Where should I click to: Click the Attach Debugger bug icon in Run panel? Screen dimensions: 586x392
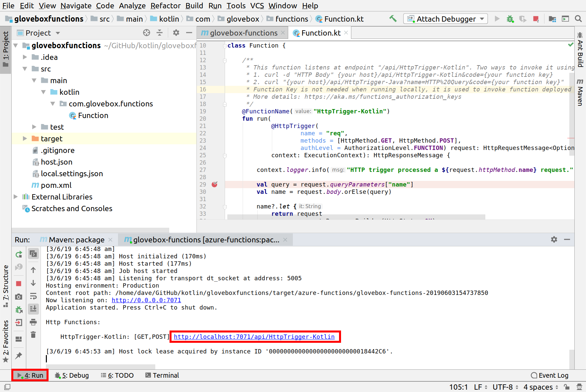click(x=19, y=310)
